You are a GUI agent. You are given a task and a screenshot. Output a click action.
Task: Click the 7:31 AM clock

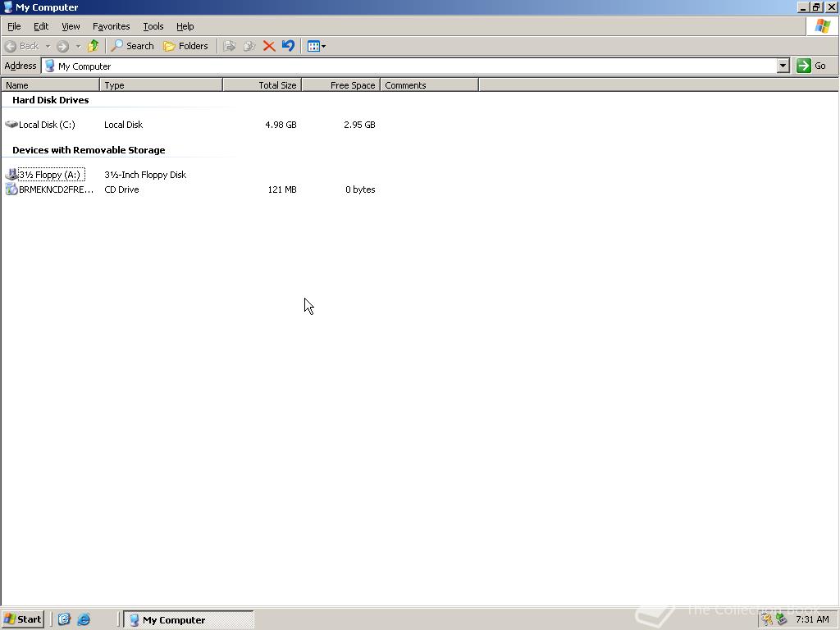[x=812, y=619]
